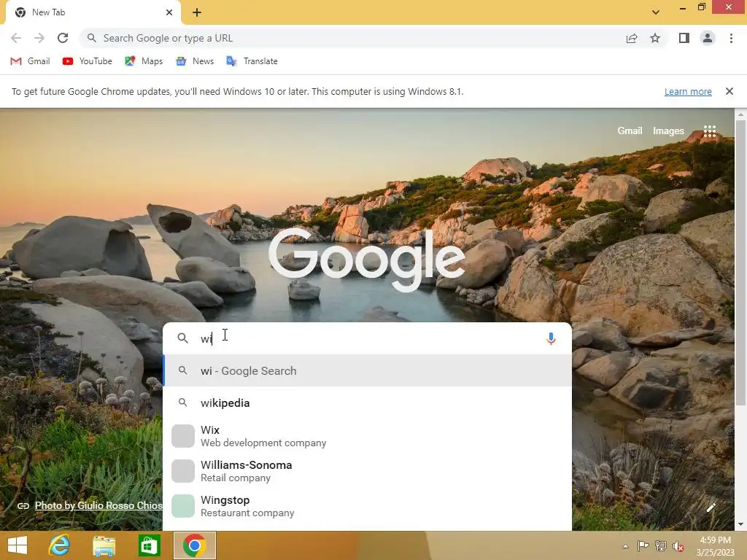747x560 pixels.
Task: Click the Wix suggestion thumbnail
Action: coord(183,436)
